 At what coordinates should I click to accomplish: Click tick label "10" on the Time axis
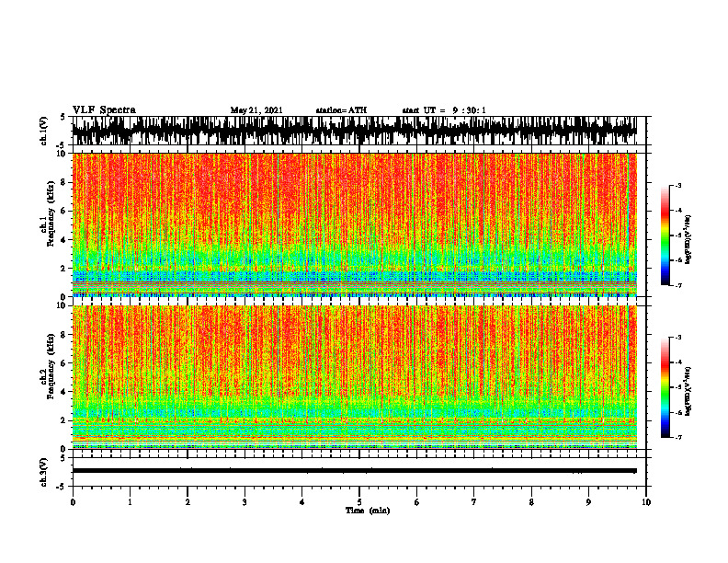tap(646, 502)
